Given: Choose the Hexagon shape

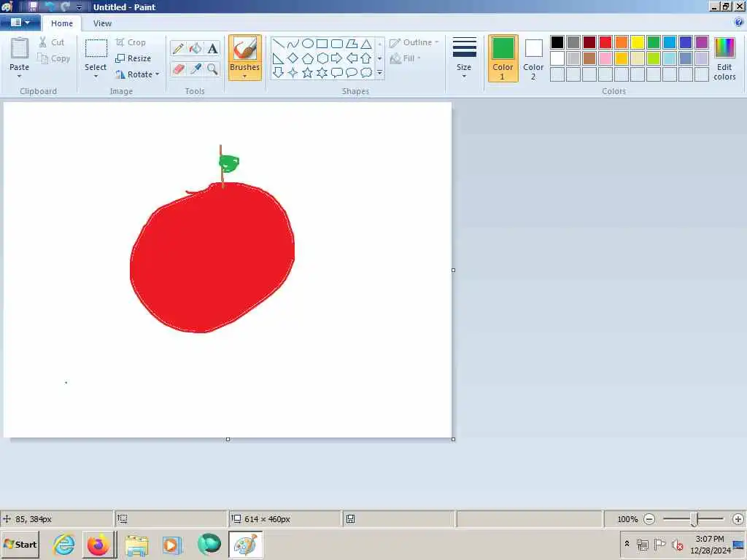Looking at the screenshot, I should (x=322, y=58).
